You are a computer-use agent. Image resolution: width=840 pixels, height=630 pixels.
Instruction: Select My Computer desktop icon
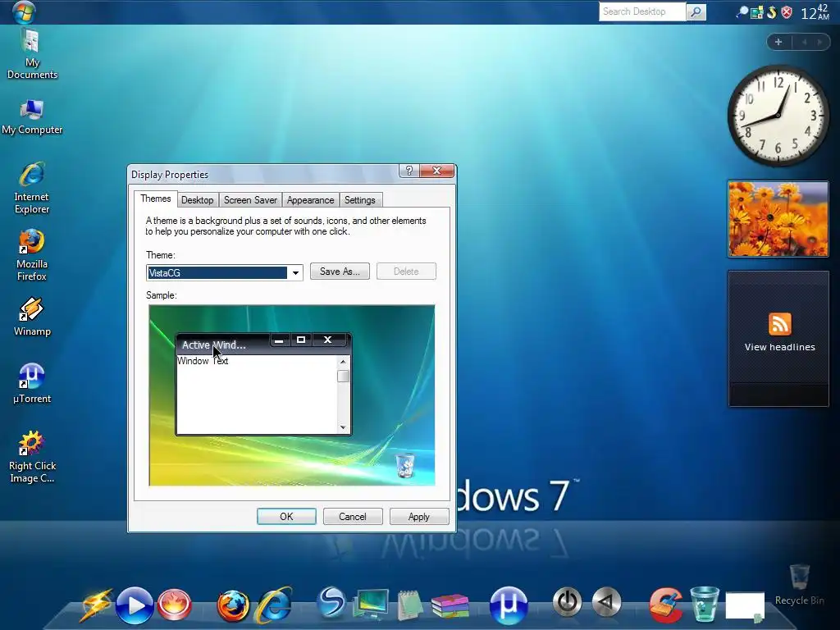(x=32, y=116)
